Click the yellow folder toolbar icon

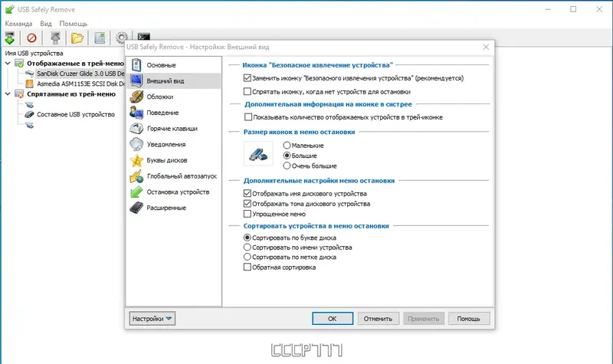tap(77, 38)
